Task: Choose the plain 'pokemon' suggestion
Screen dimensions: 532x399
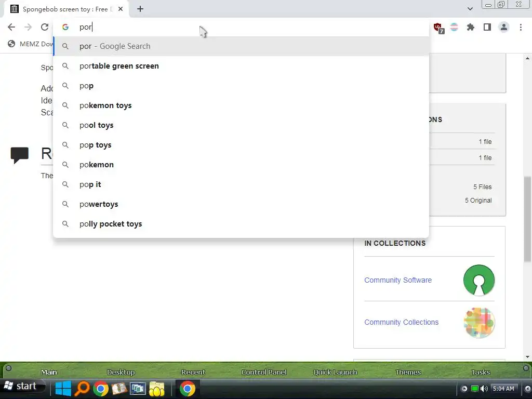Action: tap(241, 165)
